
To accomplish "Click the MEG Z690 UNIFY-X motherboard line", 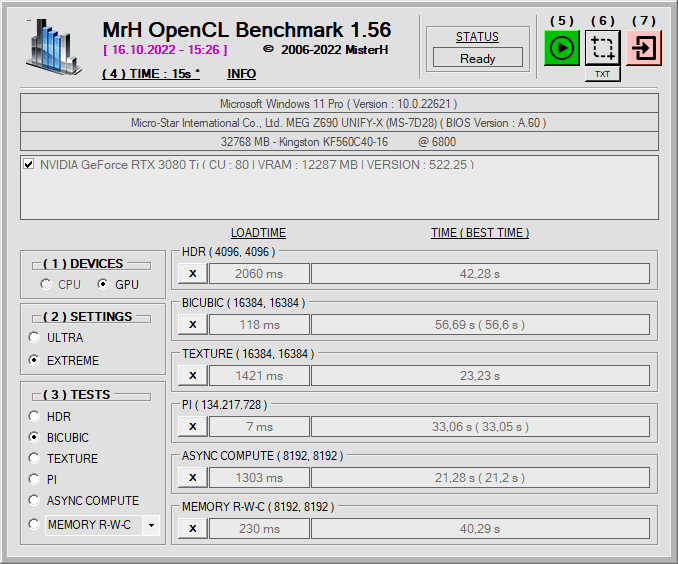I will (339, 123).
